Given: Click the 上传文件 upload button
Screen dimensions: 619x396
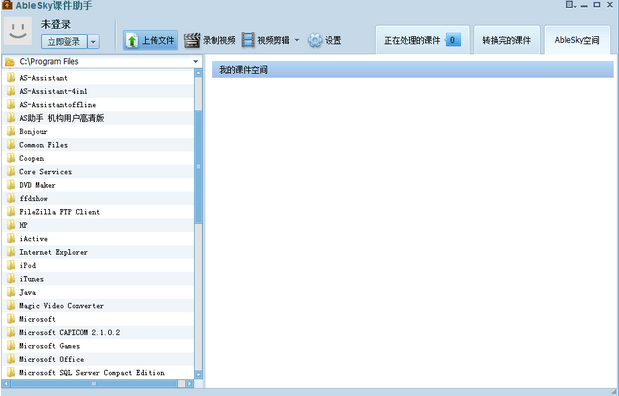Looking at the screenshot, I should click(150, 40).
